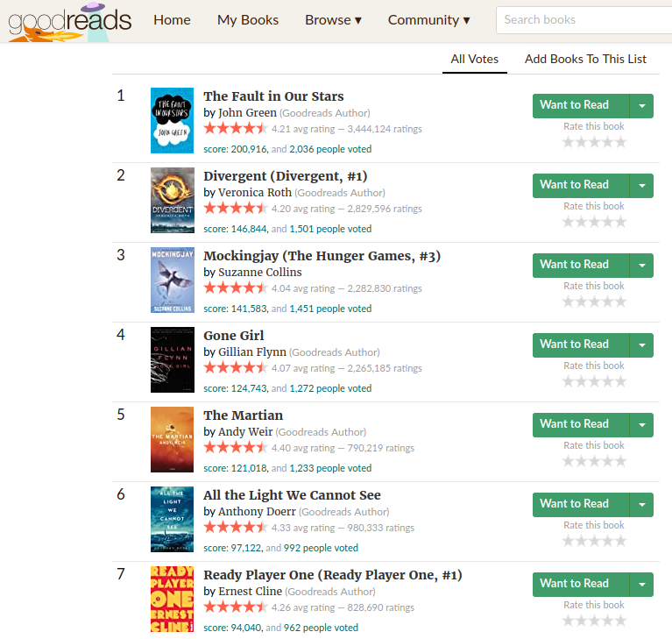Screen dimensions: 672x639
Task: Rate The Martian five stars
Action: click(x=620, y=461)
